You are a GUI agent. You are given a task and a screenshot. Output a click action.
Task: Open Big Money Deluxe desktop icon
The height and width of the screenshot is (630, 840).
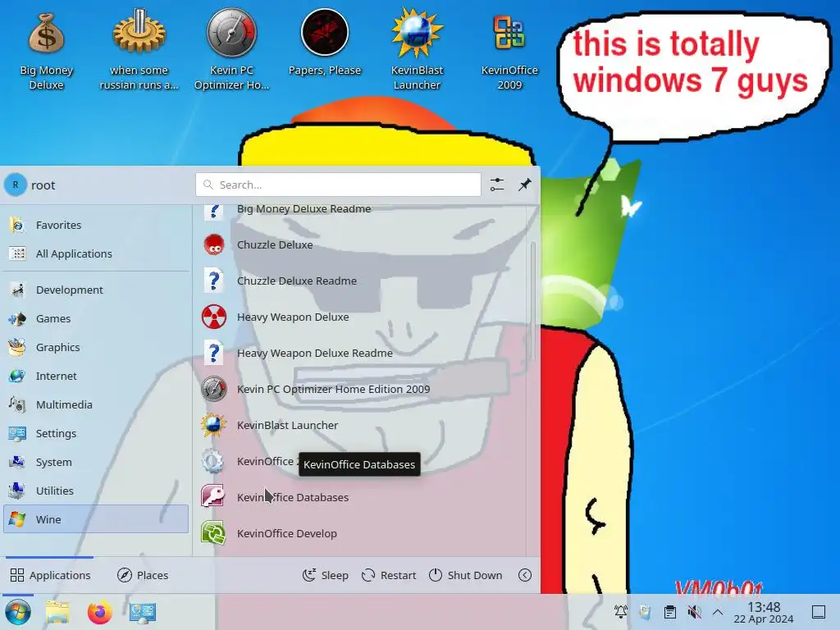point(46,52)
